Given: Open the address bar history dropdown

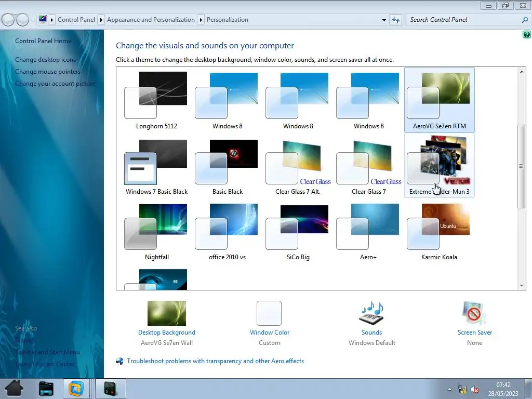Looking at the screenshot, I should coord(384,20).
